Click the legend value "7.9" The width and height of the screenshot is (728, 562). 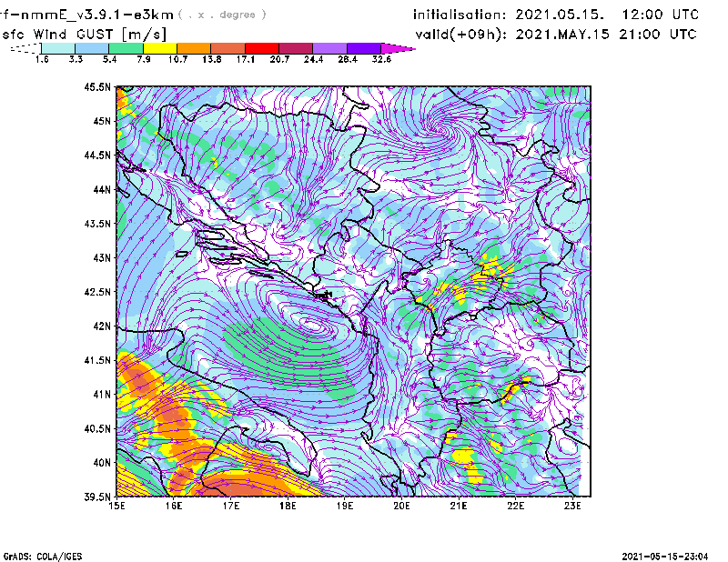144,59
